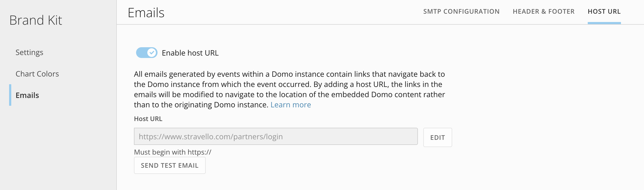The height and width of the screenshot is (190, 644).
Task: Go to Chart Colors in the sidebar
Action: coord(37,74)
